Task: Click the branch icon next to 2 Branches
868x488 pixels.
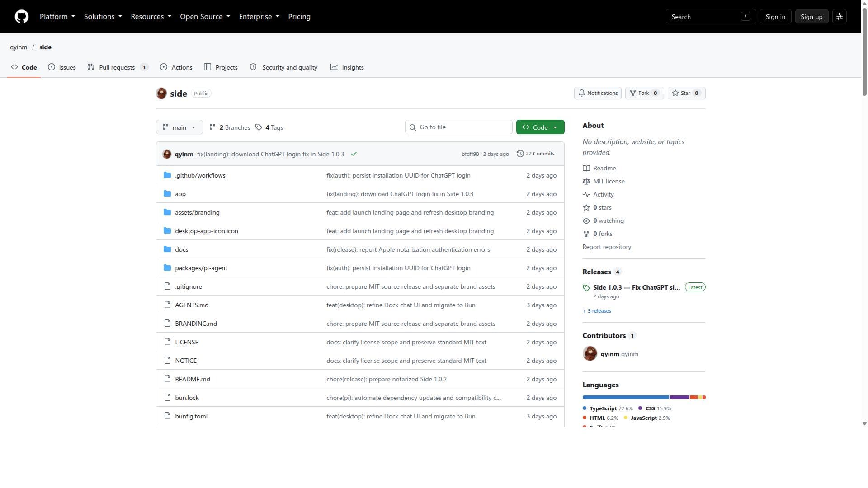Action: click(x=212, y=127)
